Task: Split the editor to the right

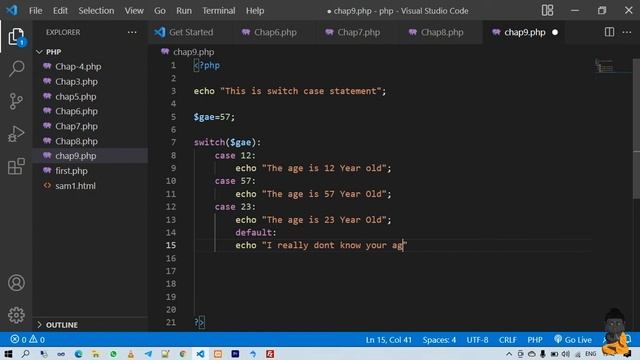Action: click(609, 32)
